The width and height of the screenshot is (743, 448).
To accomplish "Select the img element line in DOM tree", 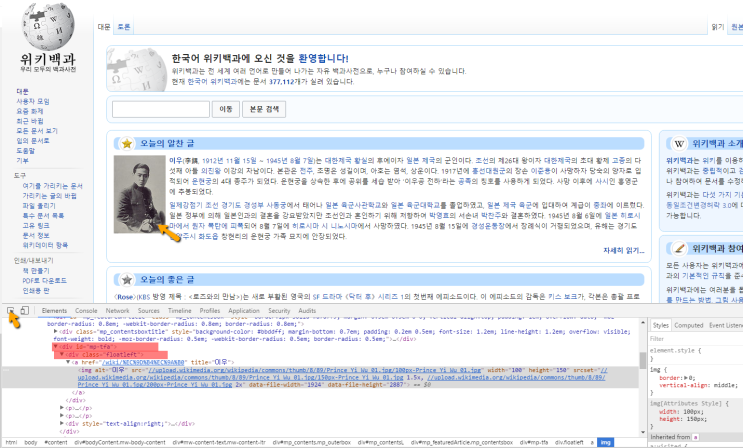I will coord(322,377).
